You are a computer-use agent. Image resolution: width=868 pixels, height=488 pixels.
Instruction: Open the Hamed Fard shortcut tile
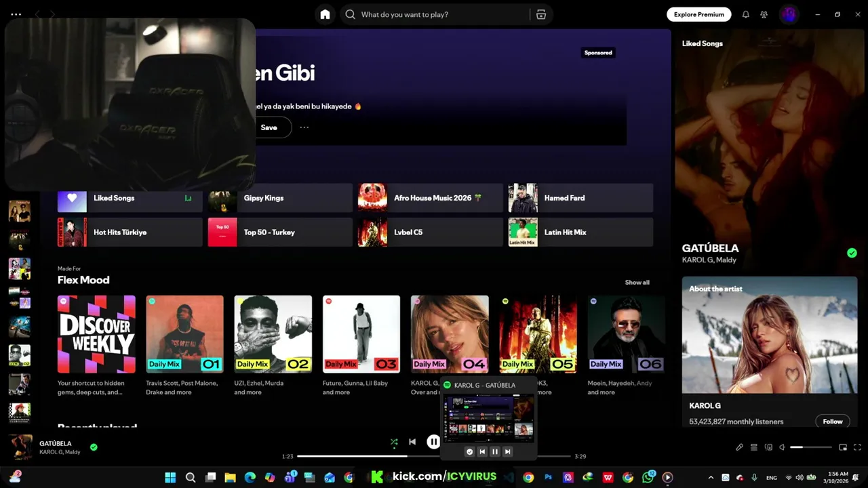pyautogui.click(x=580, y=198)
